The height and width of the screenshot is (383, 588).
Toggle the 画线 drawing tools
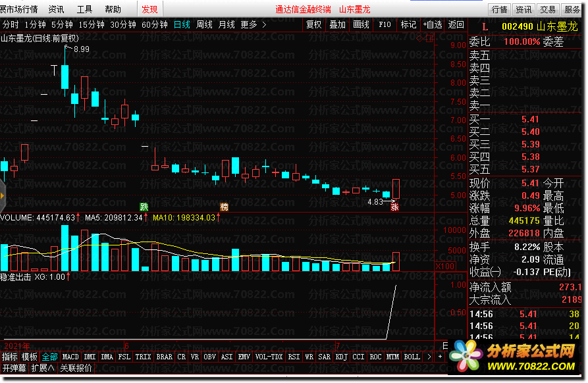point(361,25)
